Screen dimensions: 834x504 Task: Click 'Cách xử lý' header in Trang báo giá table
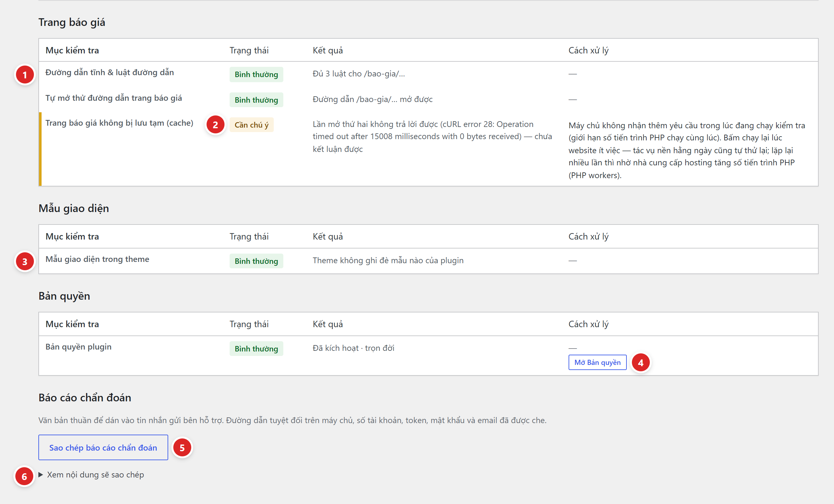[589, 51]
